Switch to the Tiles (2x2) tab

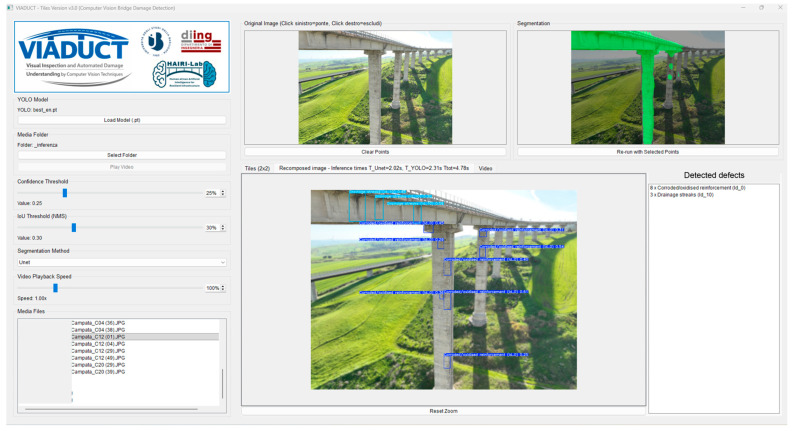coord(257,168)
